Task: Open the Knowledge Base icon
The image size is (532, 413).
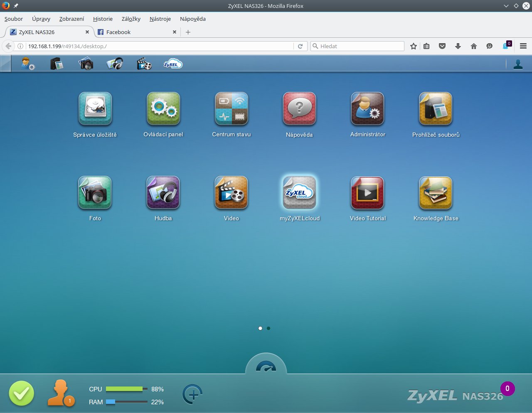Action: pyautogui.click(x=436, y=193)
